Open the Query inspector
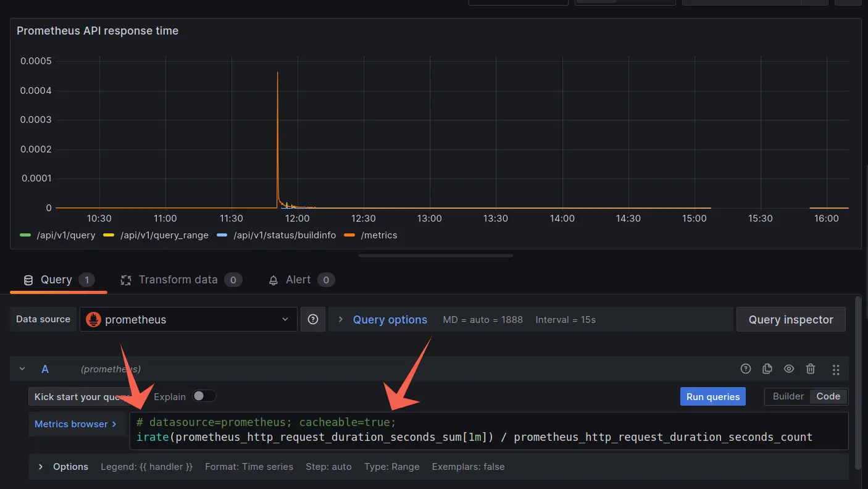The image size is (868, 489). pyautogui.click(x=791, y=319)
